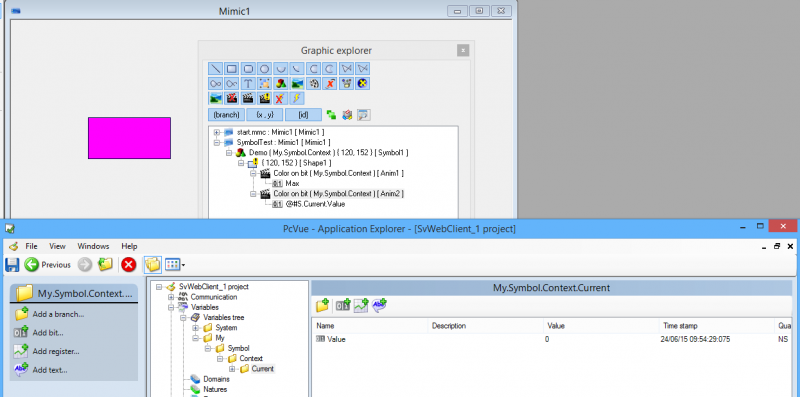Open the File menu

31,246
